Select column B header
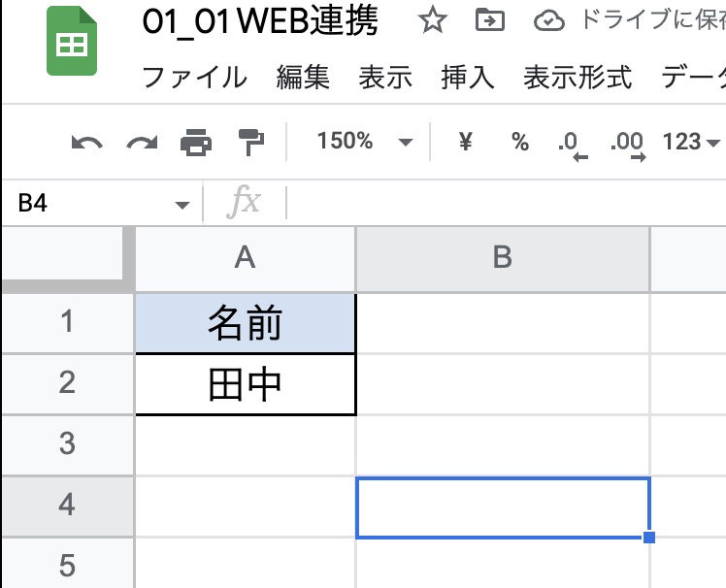 pyautogui.click(x=502, y=257)
